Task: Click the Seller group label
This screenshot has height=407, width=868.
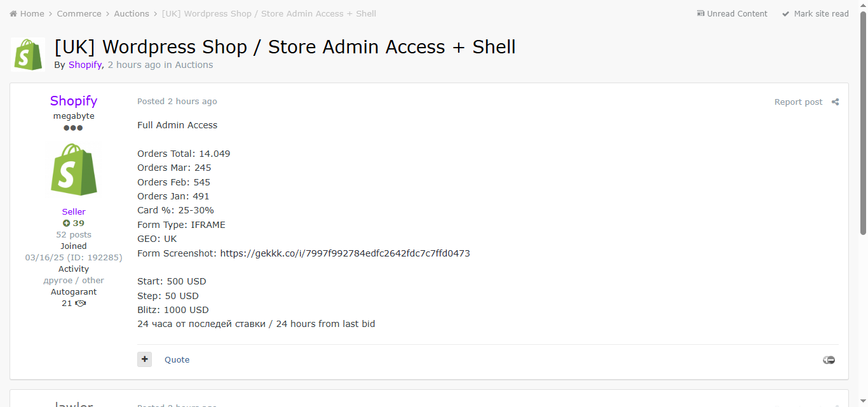Action: tap(74, 211)
